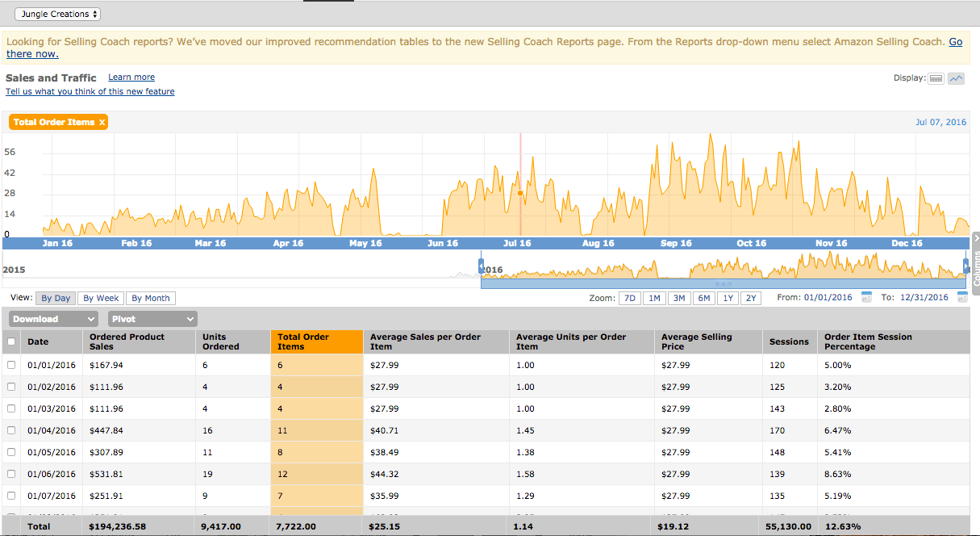Expand the Columns side panel arrow
Image resolution: width=980 pixels, height=536 pixels.
pos(975,238)
